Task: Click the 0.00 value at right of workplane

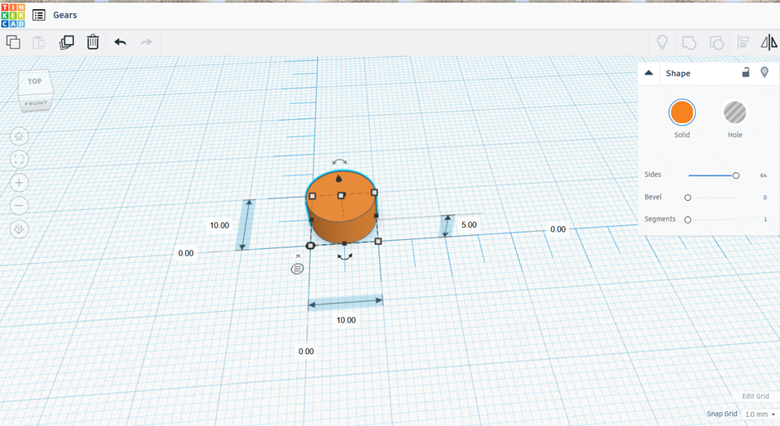Action: (x=558, y=229)
